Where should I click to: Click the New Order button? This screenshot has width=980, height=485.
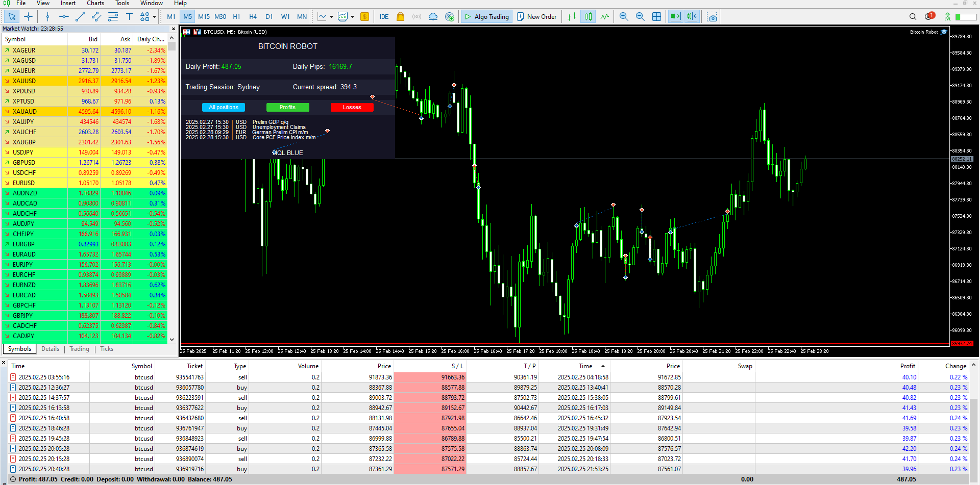[536, 17]
